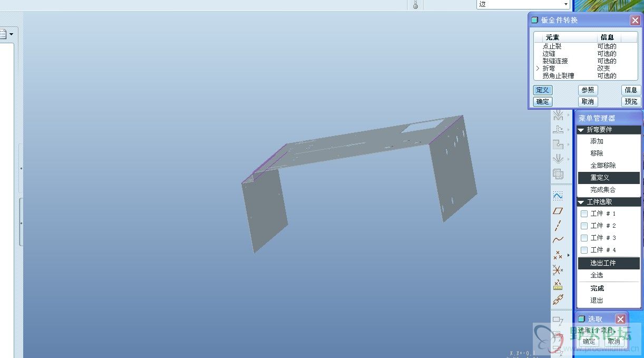This screenshot has height=358, width=644.
Task: Check the 工件 # 1 checkbox
Action: (x=584, y=214)
